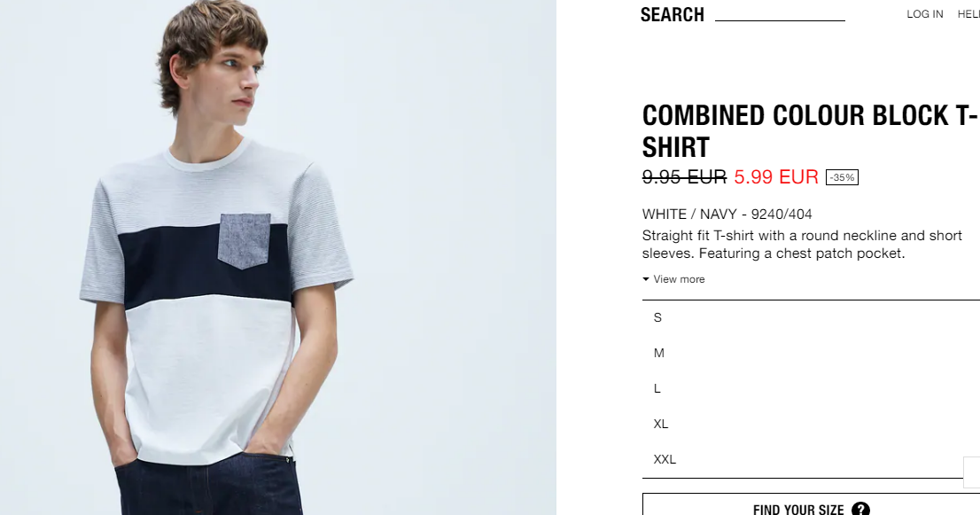Click the crossed-out 9.95 EUR price

coord(684,177)
